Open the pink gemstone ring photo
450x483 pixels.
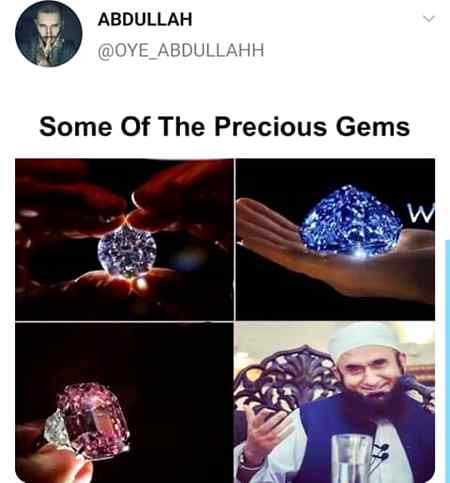pyautogui.click(x=124, y=402)
